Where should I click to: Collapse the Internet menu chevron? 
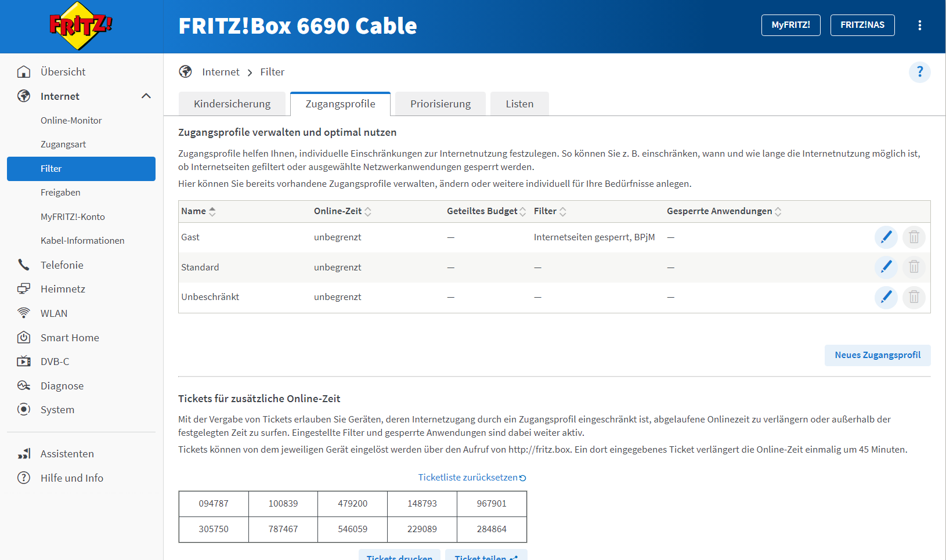[146, 96]
